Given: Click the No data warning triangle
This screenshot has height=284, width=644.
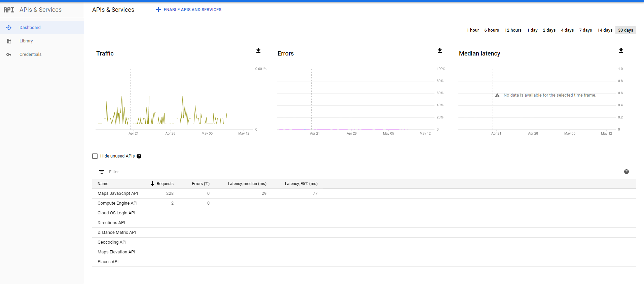Looking at the screenshot, I should (497, 96).
